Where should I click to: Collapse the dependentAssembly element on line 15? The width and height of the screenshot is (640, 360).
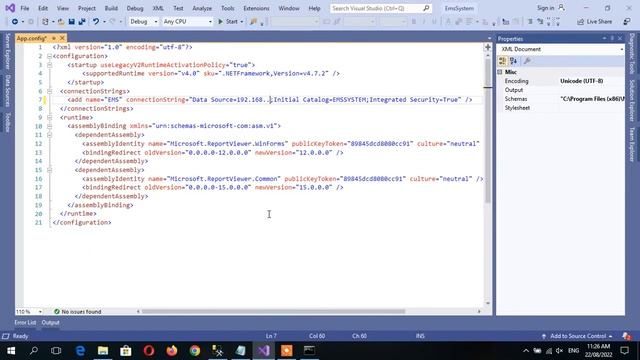point(49,170)
